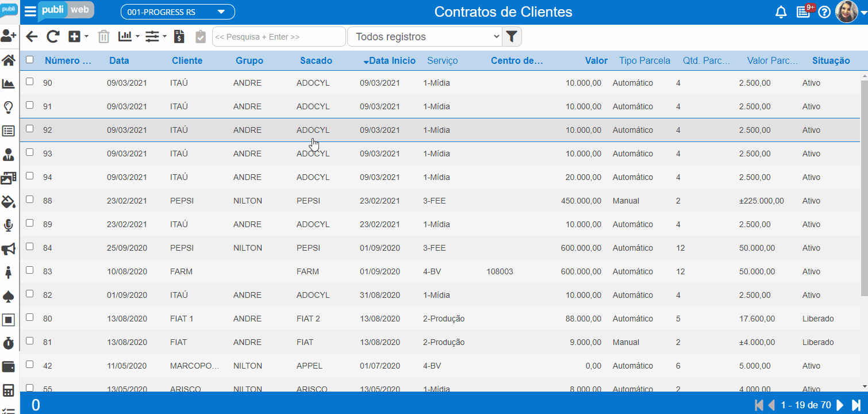The width and height of the screenshot is (868, 414).
Task: Select the FIAT 1 contract row
Action: pos(440,319)
